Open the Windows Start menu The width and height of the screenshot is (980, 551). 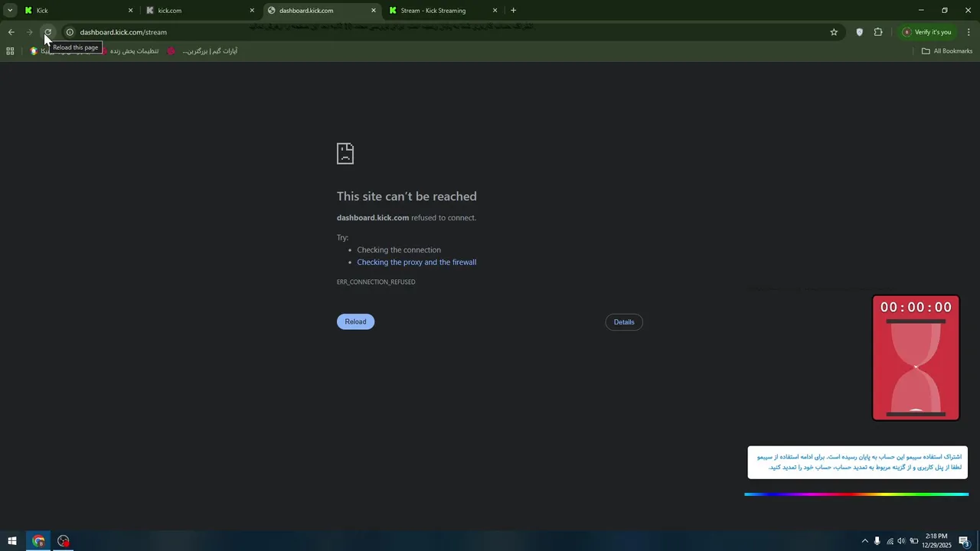click(12, 541)
